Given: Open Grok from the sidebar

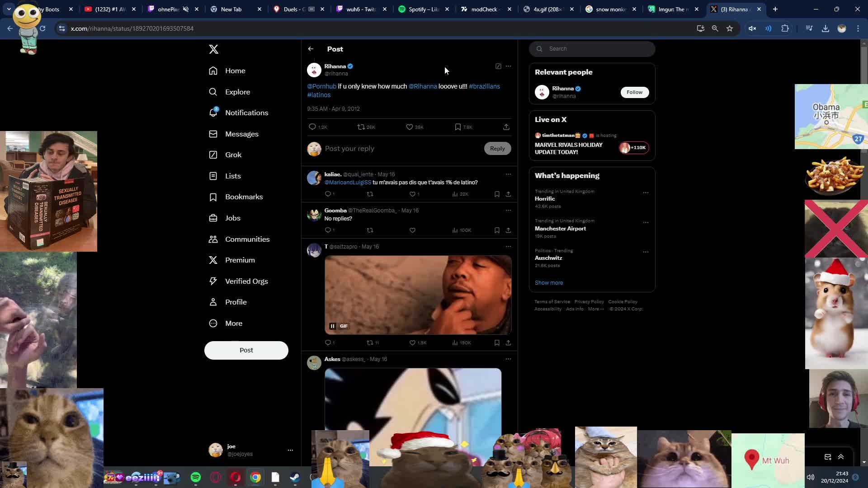Looking at the screenshot, I should click(x=225, y=155).
